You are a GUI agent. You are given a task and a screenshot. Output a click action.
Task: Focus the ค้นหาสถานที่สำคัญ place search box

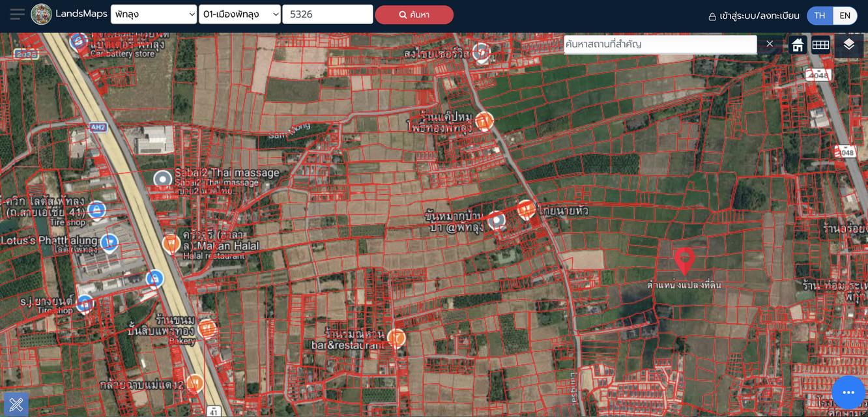(660, 44)
